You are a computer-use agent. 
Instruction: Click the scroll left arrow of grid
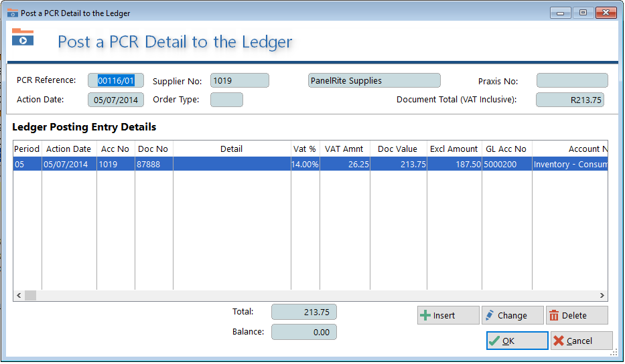coord(19,296)
